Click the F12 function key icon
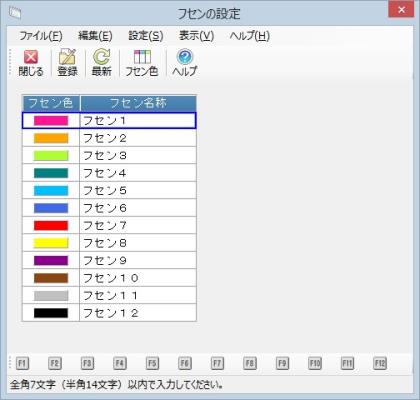Viewport: 420px width, 400px height. (x=380, y=363)
